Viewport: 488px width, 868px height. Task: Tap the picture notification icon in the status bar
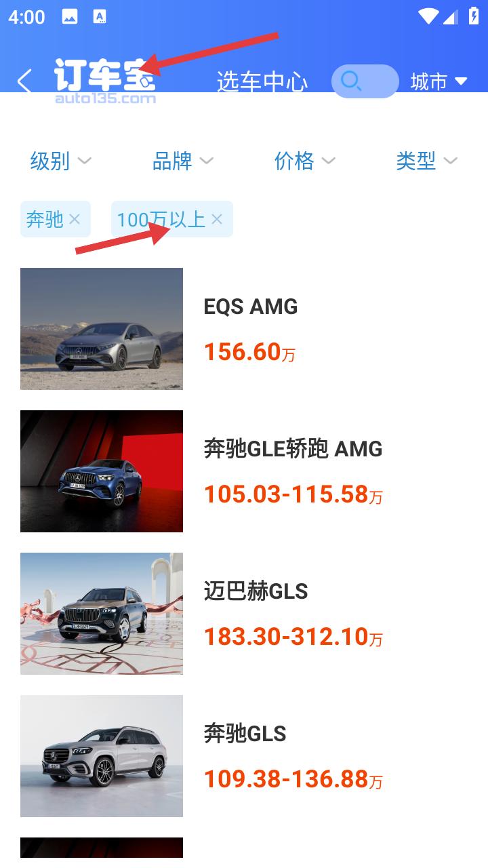69,16
